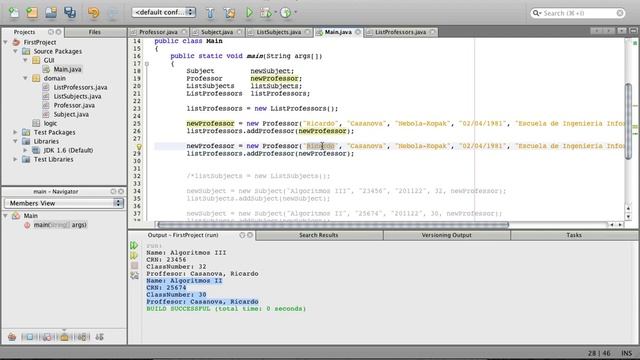
Task: Switch to the Subject.java tab
Action: pyautogui.click(x=217, y=32)
